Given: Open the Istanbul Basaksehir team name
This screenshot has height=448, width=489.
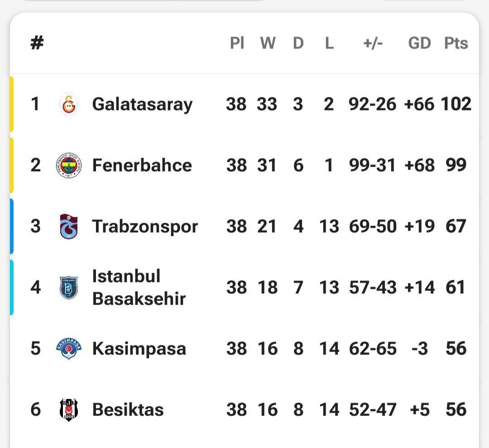Looking at the screenshot, I should tap(139, 287).
